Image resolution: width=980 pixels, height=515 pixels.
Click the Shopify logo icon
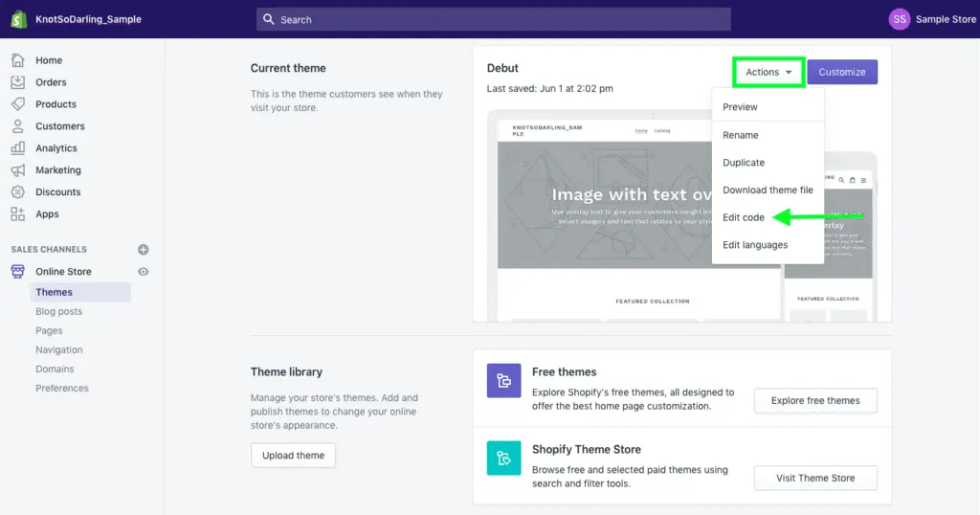tap(17, 19)
